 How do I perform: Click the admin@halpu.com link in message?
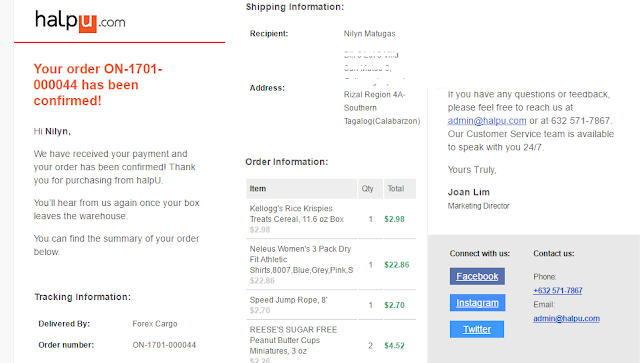tap(487, 121)
